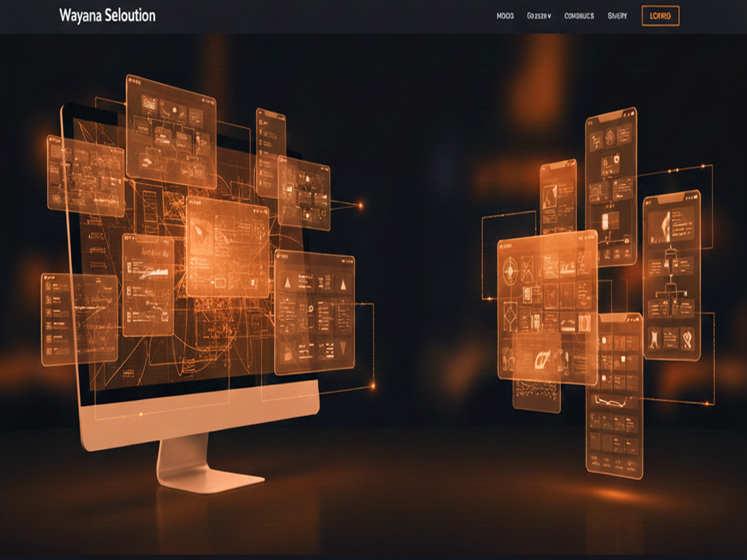747x560 pixels.
Task: Select the far-right phone panel with flowchart
Action: [x=671, y=274]
